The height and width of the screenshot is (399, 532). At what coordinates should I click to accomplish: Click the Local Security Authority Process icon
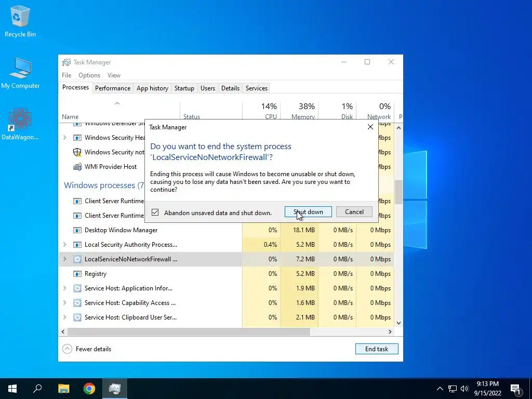coord(77,245)
